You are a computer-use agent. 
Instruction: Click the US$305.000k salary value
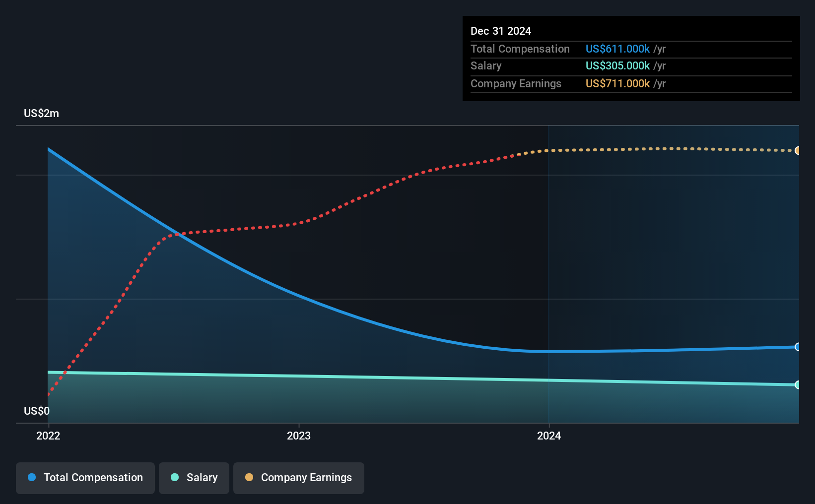click(617, 65)
